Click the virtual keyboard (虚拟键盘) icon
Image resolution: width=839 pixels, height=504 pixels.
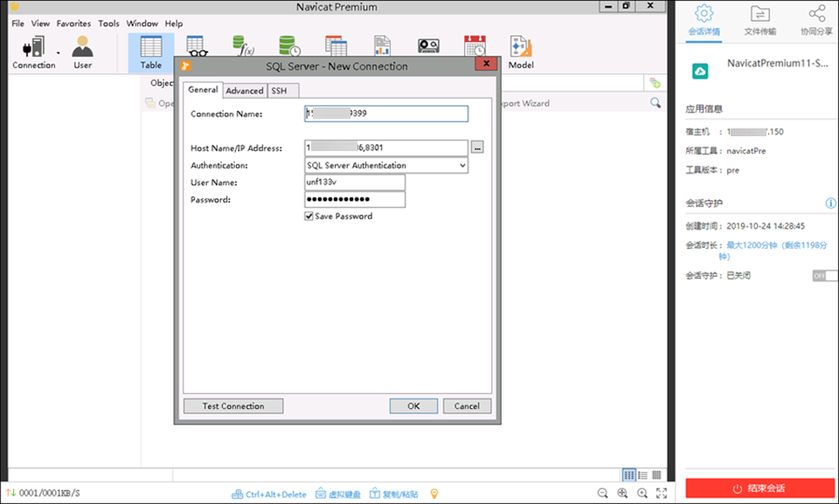338,494
